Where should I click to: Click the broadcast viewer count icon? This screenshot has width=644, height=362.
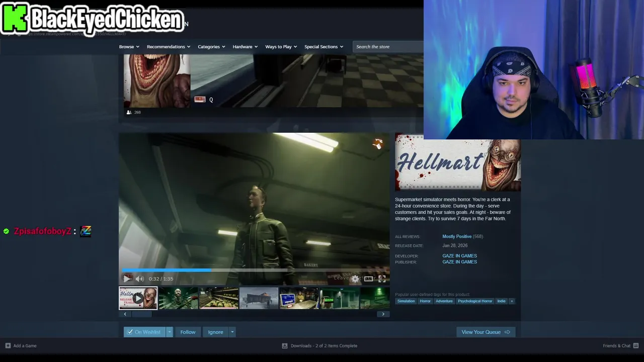(x=129, y=112)
